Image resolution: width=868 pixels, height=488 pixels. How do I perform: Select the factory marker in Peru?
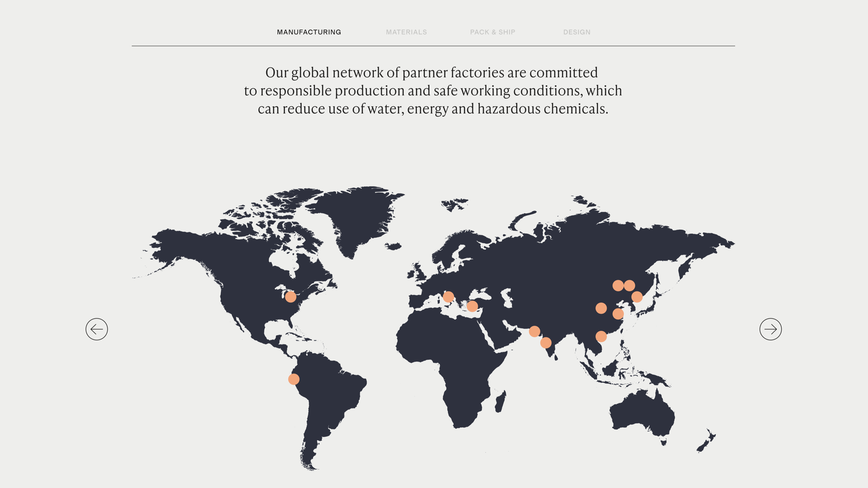point(294,379)
